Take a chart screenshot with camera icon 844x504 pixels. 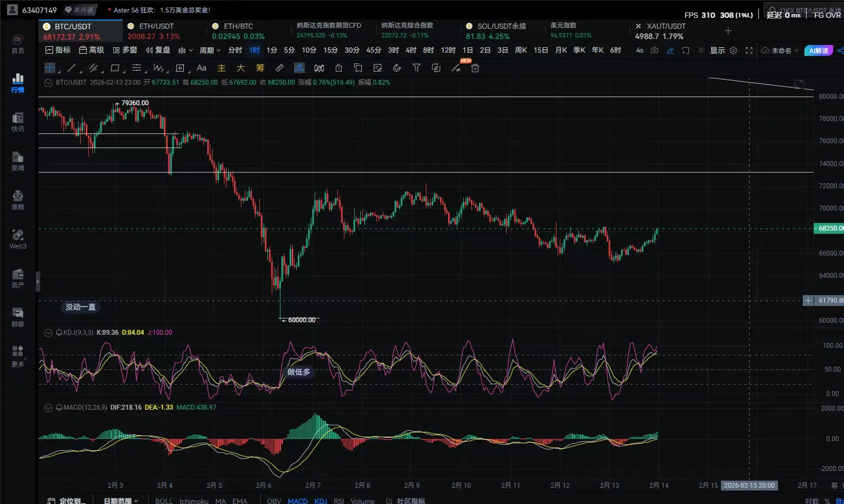tap(655, 50)
